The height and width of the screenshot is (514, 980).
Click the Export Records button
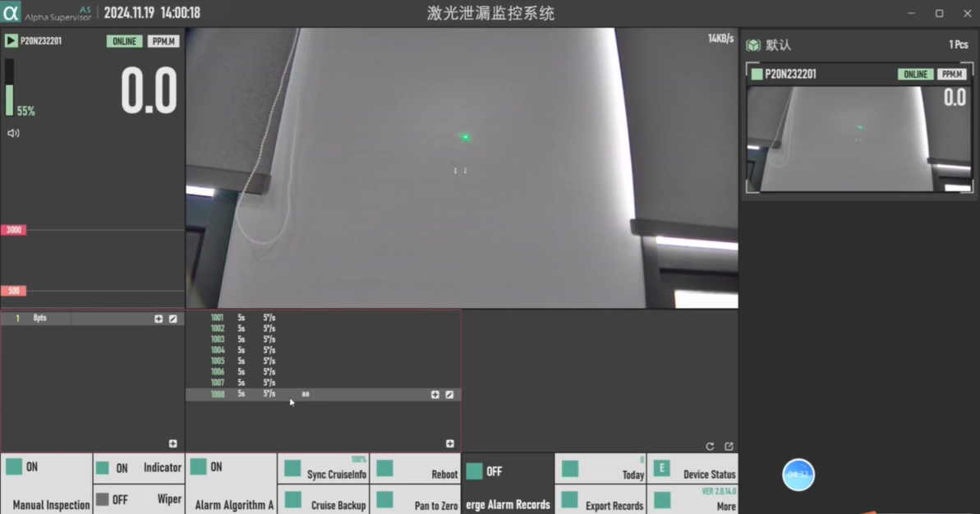point(600,500)
